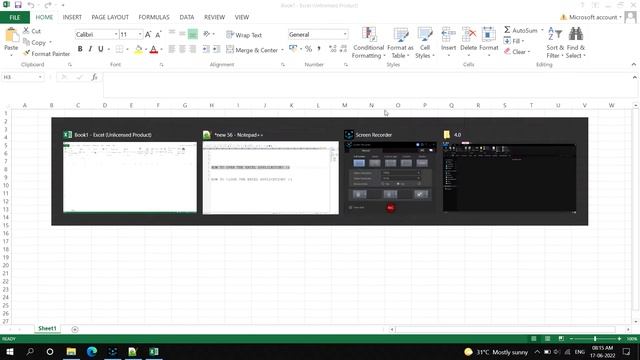Open the Number format General dropdown
640x360 pixels.
345,35
